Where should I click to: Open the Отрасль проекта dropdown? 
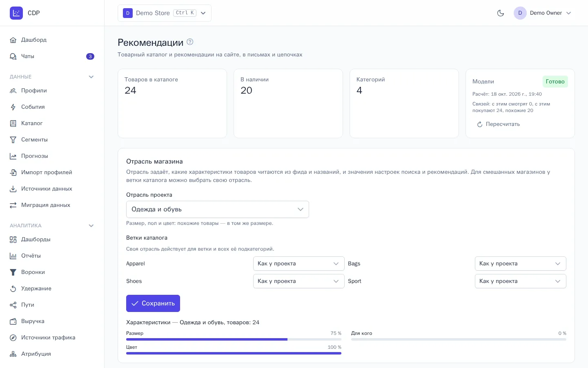tap(218, 209)
